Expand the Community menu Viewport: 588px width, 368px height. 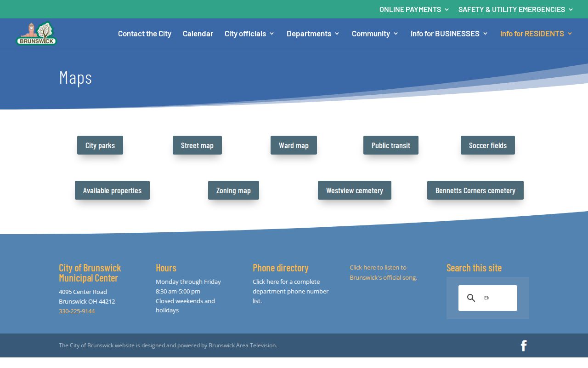tap(375, 34)
